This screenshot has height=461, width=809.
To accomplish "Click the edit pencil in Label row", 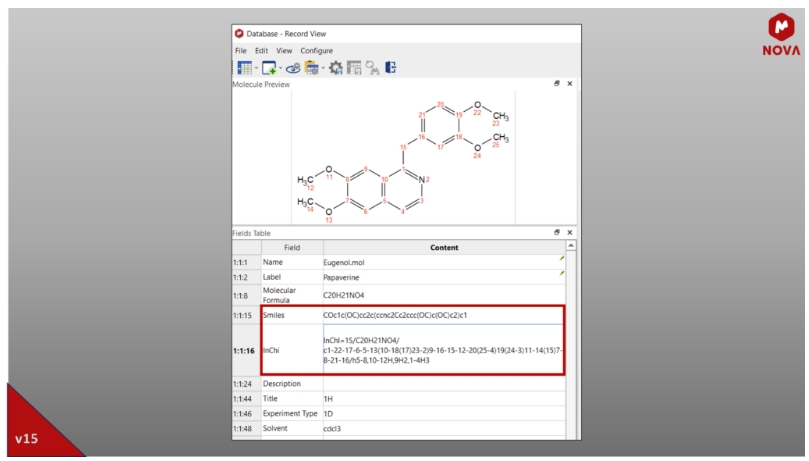I will click(561, 274).
